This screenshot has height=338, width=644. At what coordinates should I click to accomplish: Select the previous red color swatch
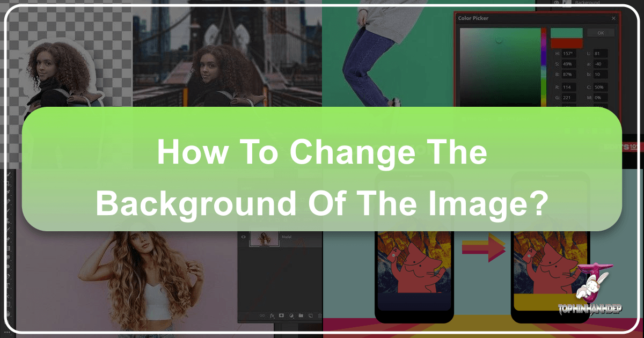point(567,43)
